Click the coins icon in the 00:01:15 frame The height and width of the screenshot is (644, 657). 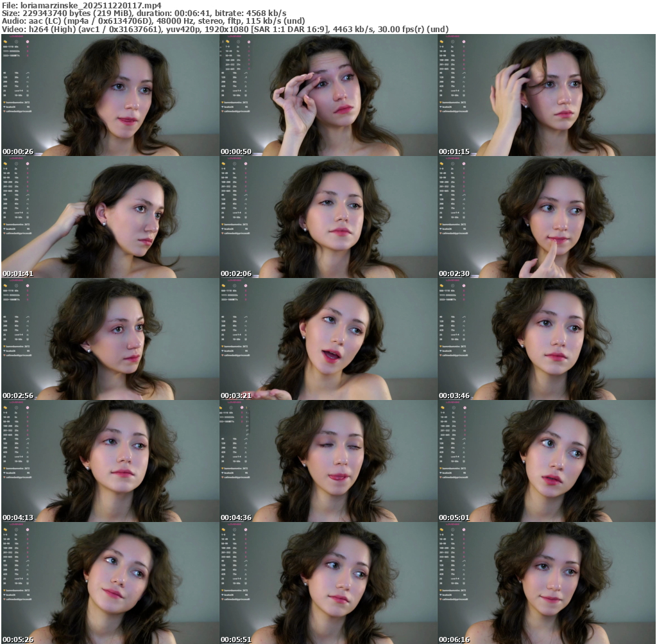click(441, 41)
